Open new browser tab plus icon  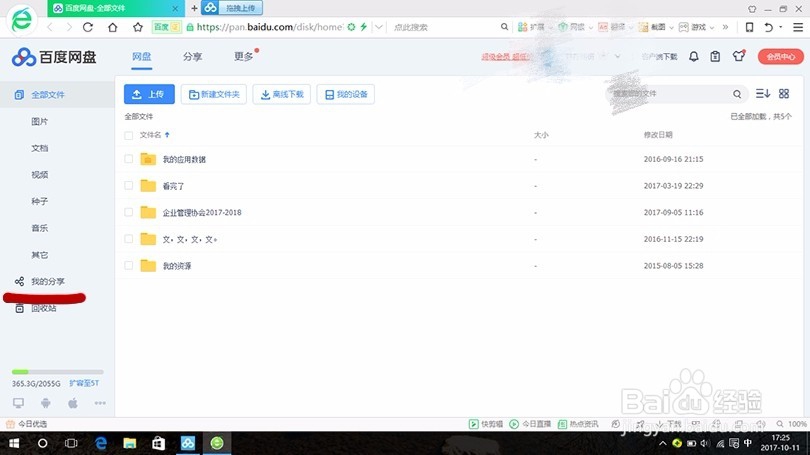(194, 8)
